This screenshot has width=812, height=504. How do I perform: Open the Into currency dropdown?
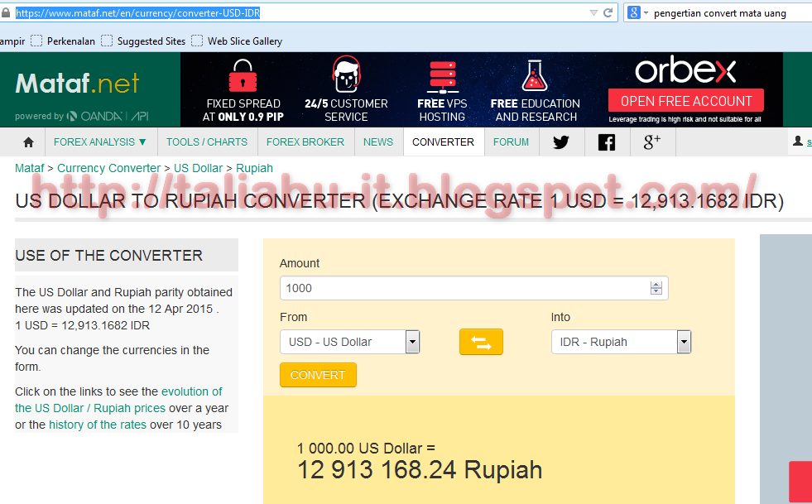[621, 342]
